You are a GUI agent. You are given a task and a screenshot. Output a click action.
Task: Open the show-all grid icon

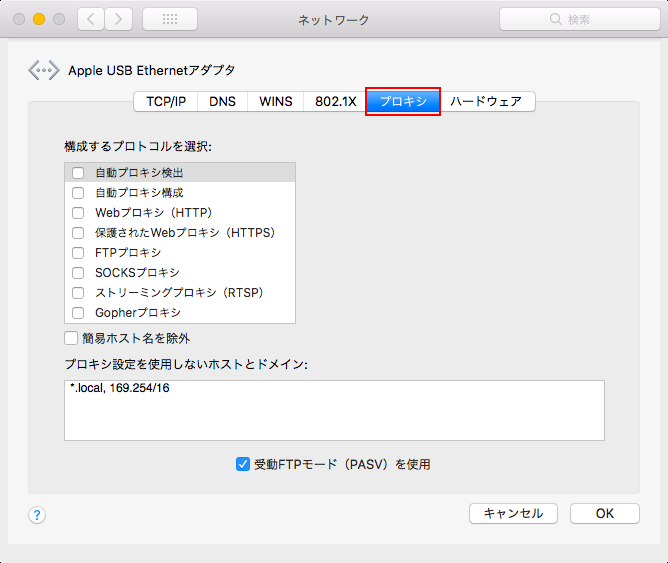click(x=170, y=19)
